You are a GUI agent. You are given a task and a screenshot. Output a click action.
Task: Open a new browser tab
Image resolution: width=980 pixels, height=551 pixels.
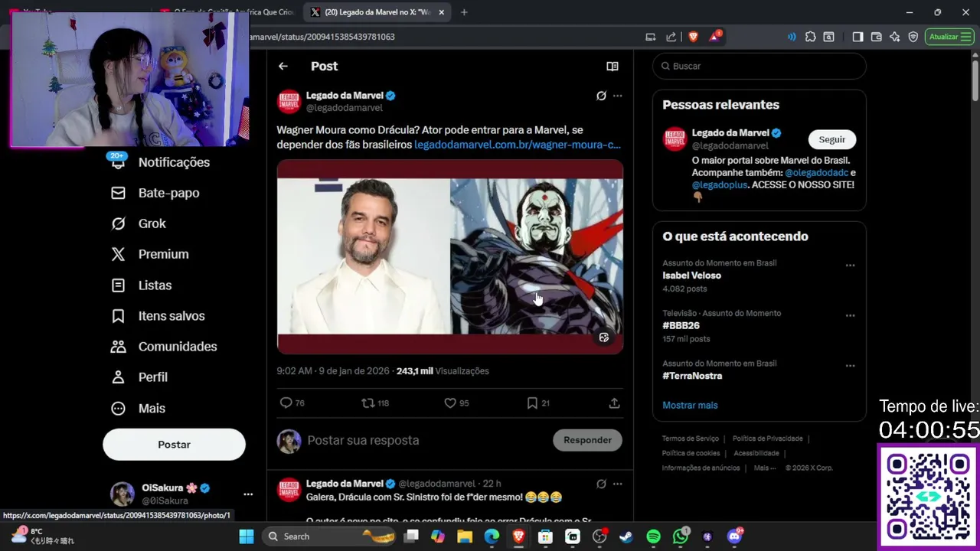464,12
